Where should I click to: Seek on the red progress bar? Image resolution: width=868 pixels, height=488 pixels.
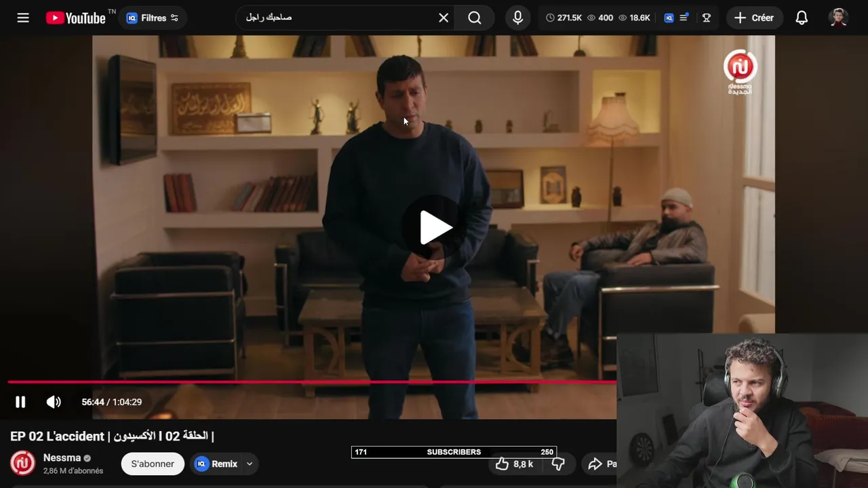312,382
